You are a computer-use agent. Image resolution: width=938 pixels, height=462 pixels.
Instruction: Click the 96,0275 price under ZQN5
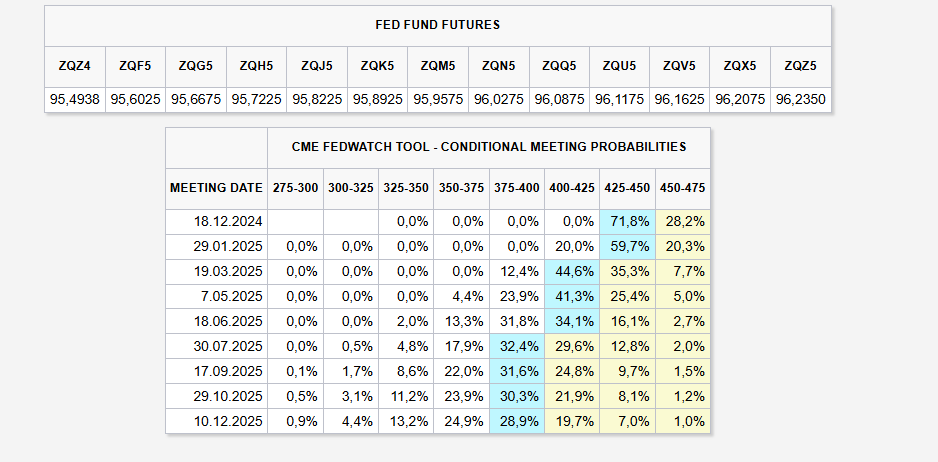(x=498, y=100)
